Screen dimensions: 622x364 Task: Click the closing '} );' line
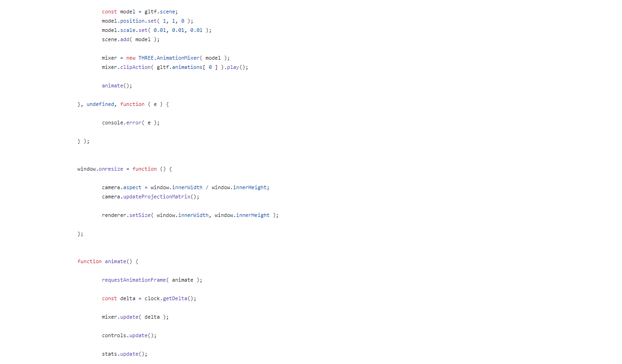(83, 141)
